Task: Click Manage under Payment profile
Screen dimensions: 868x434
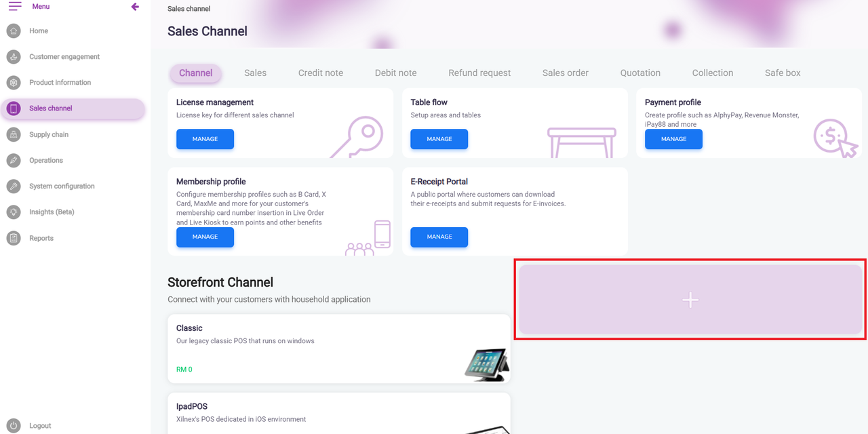Action: pyautogui.click(x=673, y=139)
